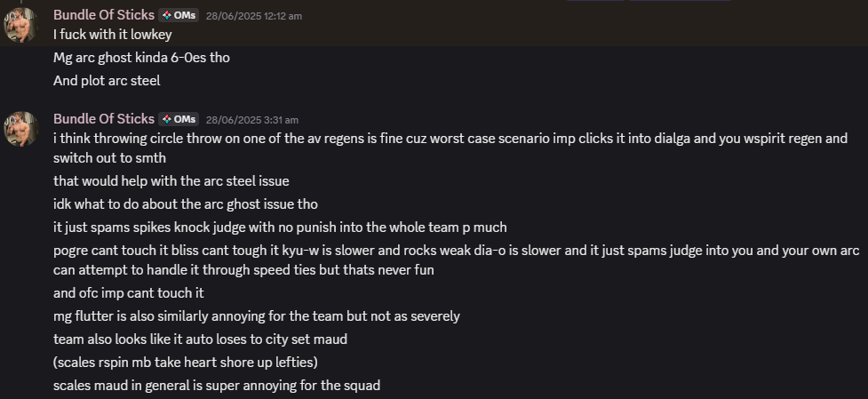Click the OMs tag label on the 12:12 am message
Image resolution: width=868 pixels, height=399 pixels.
pyautogui.click(x=185, y=15)
